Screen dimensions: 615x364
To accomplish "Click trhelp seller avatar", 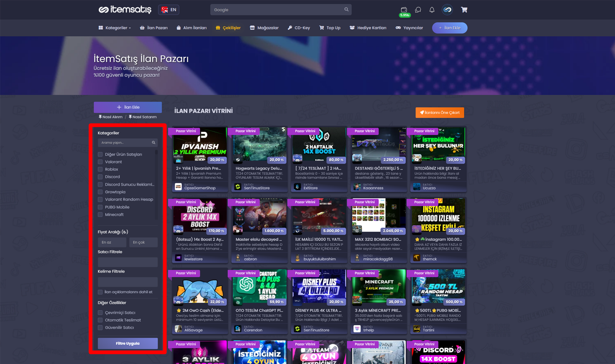I will [357, 329].
